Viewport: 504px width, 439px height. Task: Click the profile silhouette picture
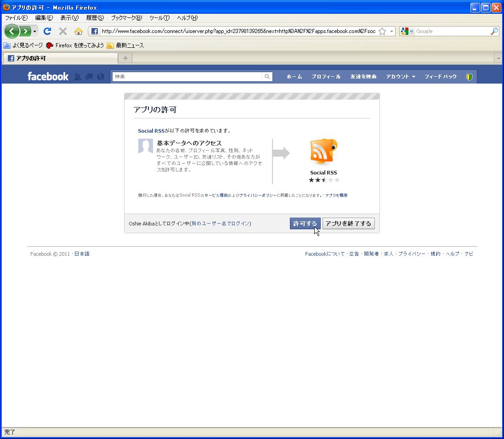146,146
